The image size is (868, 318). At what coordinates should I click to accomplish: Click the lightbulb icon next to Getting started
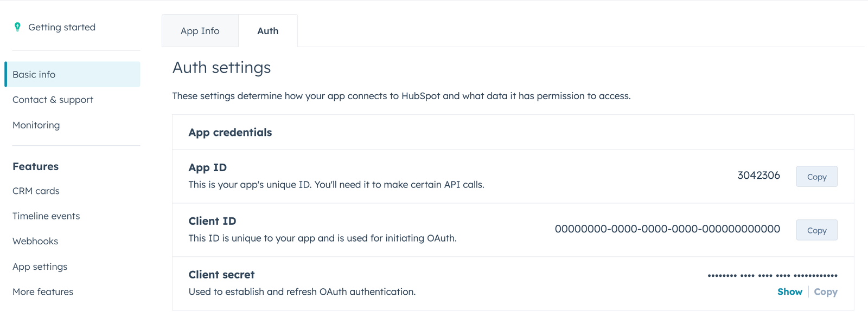pyautogui.click(x=17, y=27)
